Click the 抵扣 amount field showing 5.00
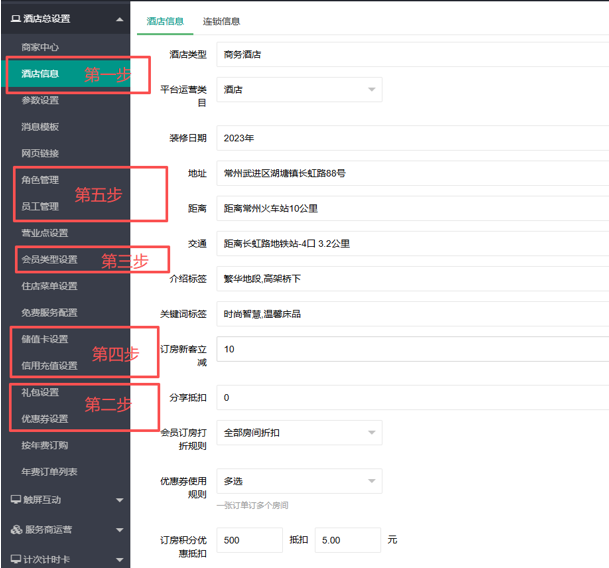Viewport: 609px width, 568px height. click(347, 540)
